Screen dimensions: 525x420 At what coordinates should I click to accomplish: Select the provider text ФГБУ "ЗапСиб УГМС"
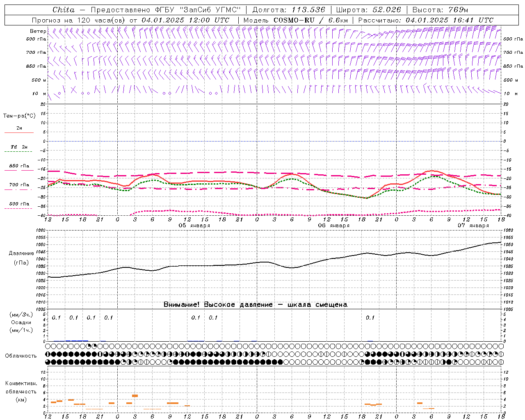coord(198,10)
